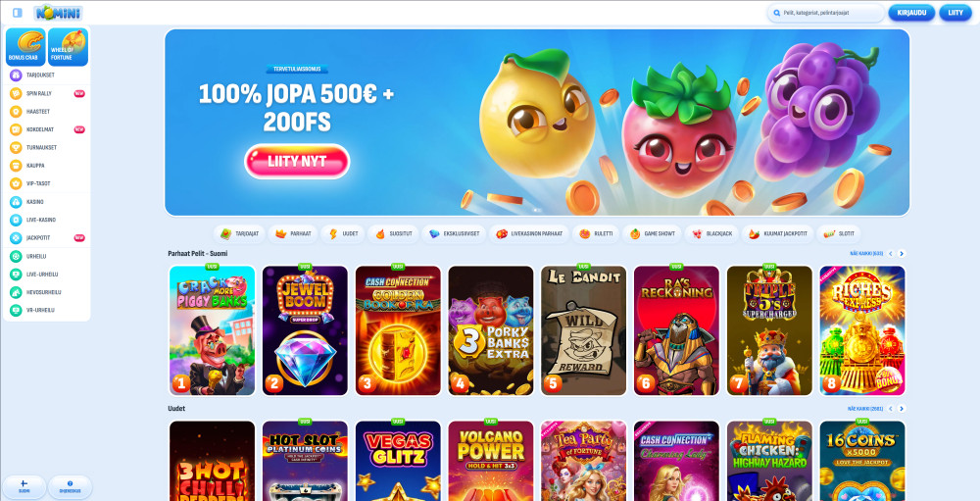Show next games in Parhaat Pelit row
The height and width of the screenshot is (501, 980).
point(902,253)
